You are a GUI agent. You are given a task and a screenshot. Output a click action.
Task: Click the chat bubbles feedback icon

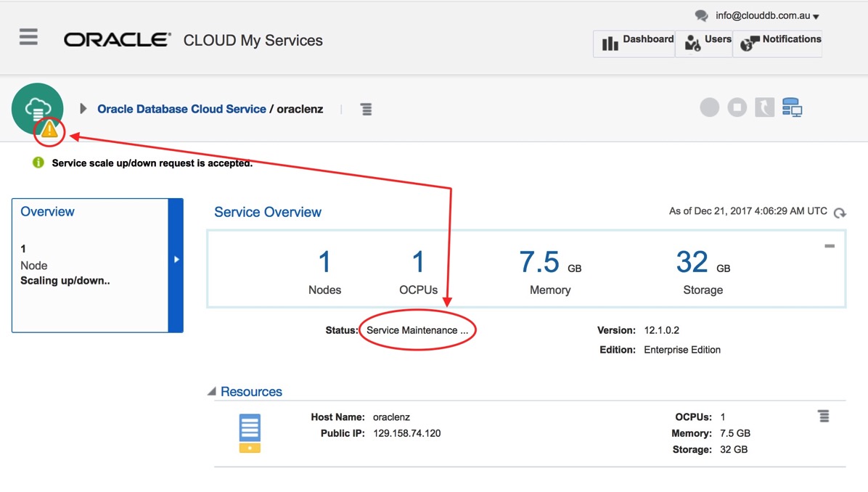(701, 16)
